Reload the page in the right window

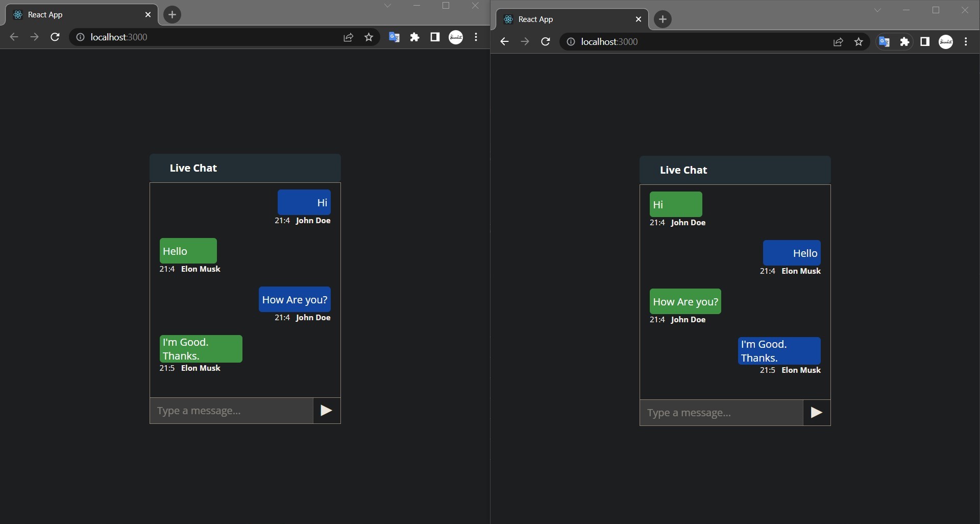546,41
